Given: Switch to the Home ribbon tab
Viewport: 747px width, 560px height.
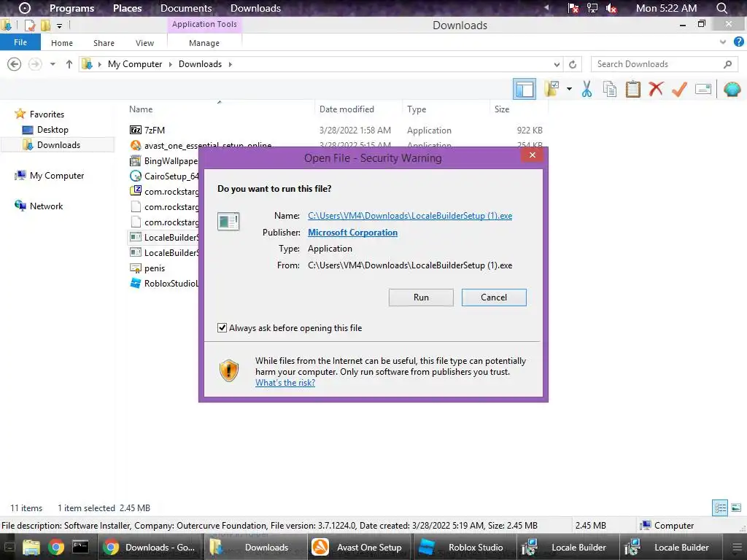Looking at the screenshot, I should tap(62, 43).
